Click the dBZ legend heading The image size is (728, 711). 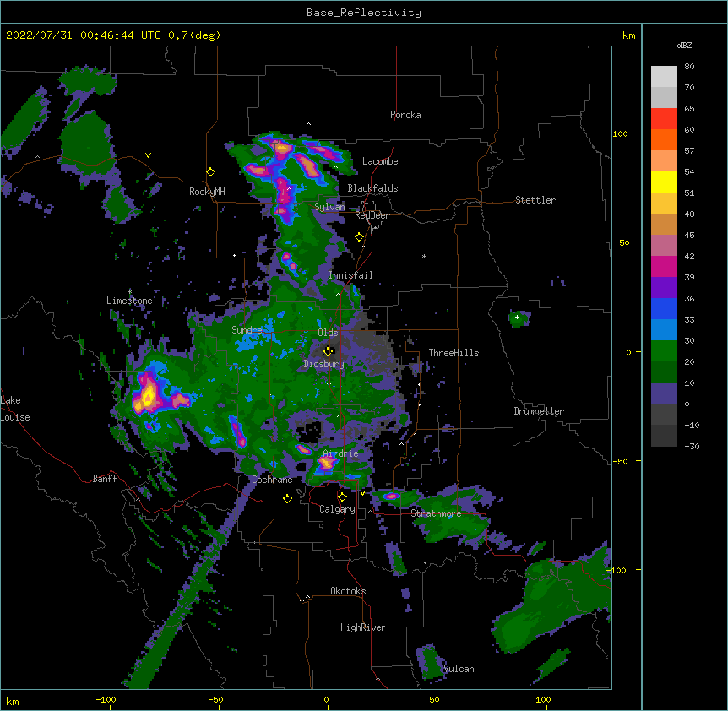[684, 45]
